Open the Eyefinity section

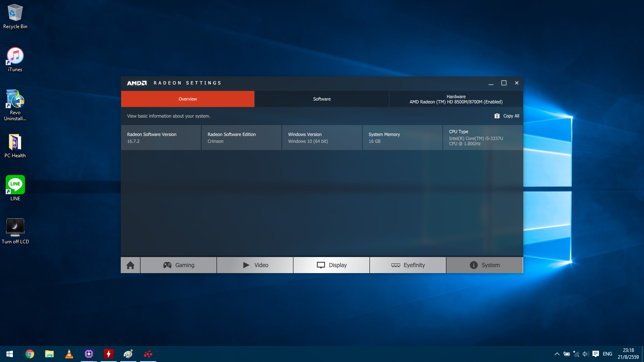coord(408,265)
